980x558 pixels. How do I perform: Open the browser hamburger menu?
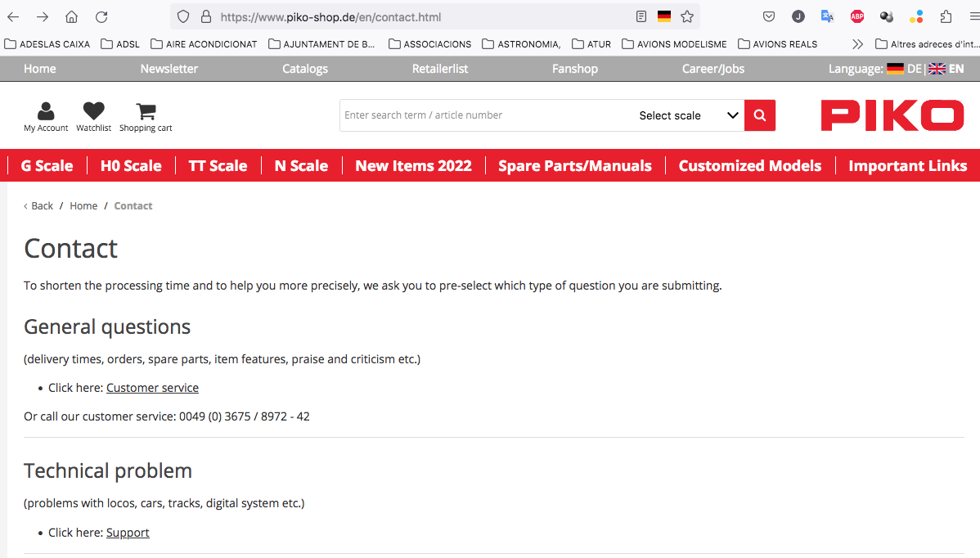click(x=974, y=17)
